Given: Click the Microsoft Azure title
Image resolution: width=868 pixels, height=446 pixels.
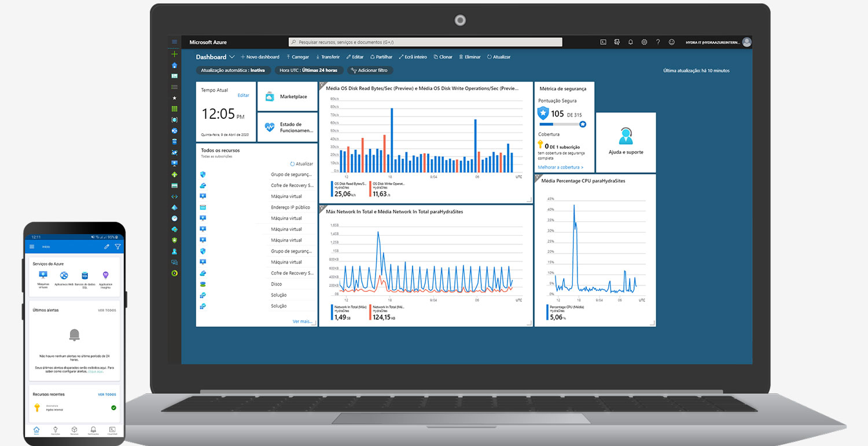Looking at the screenshot, I should tap(208, 42).
